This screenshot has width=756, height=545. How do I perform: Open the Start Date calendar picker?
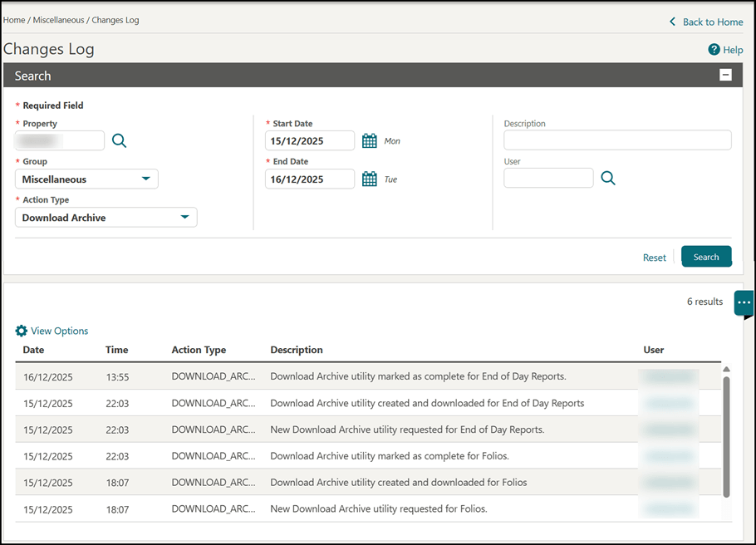[369, 140]
